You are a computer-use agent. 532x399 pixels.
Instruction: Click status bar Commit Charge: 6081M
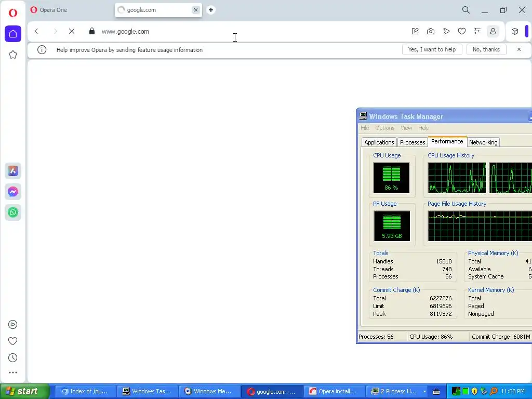pyautogui.click(x=501, y=337)
